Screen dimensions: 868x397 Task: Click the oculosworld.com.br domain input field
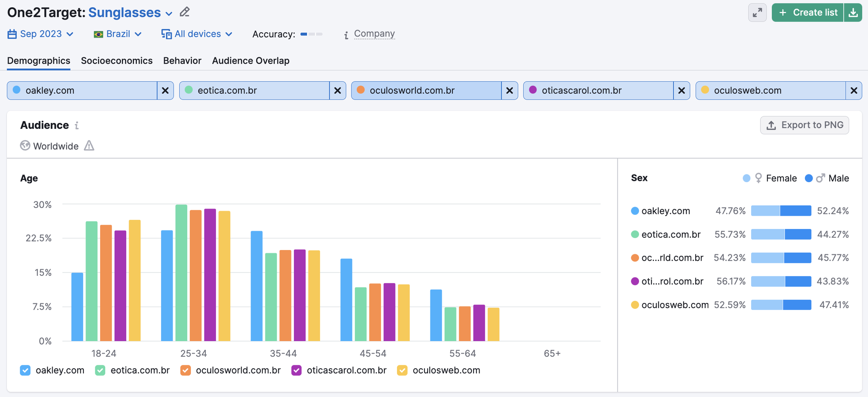pyautogui.click(x=426, y=91)
